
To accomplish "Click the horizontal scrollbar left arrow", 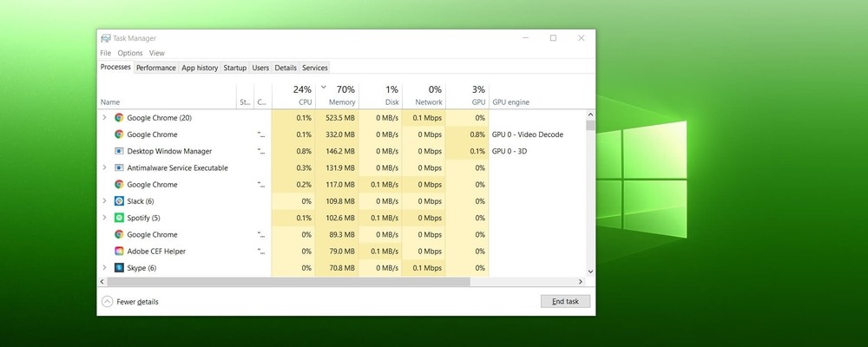I will tap(102, 282).
